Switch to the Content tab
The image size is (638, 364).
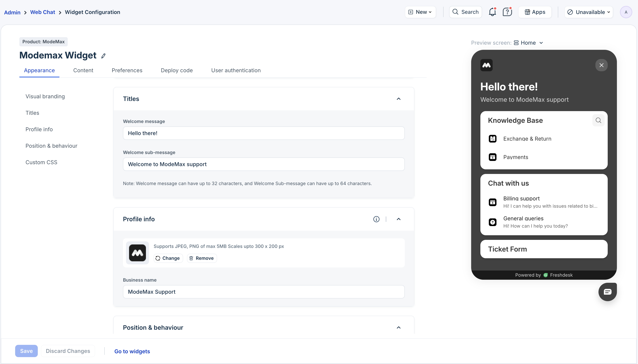pyautogui.click(x=83, y=70)
